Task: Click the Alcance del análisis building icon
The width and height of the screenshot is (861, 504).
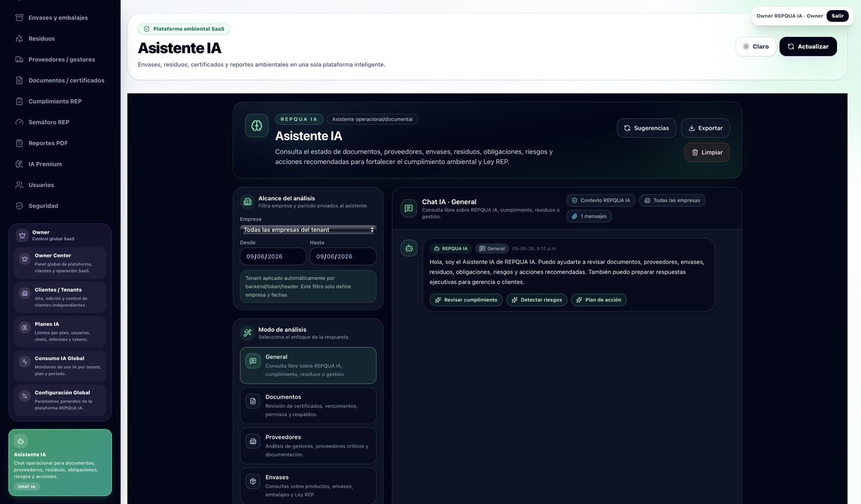Action: click(247, 202)
